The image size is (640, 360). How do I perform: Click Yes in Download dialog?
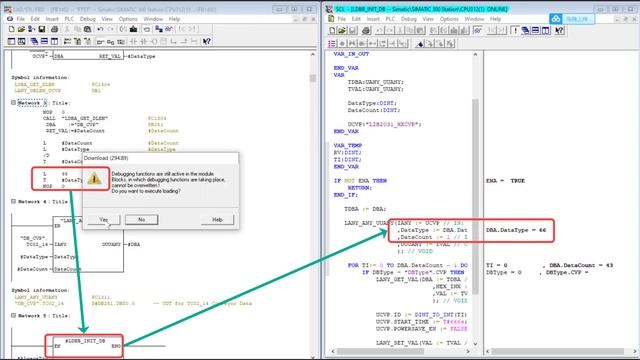coord(104,220)
